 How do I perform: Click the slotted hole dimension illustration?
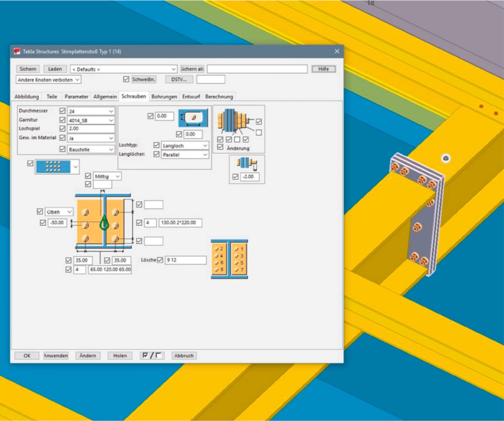click(193, 118)
